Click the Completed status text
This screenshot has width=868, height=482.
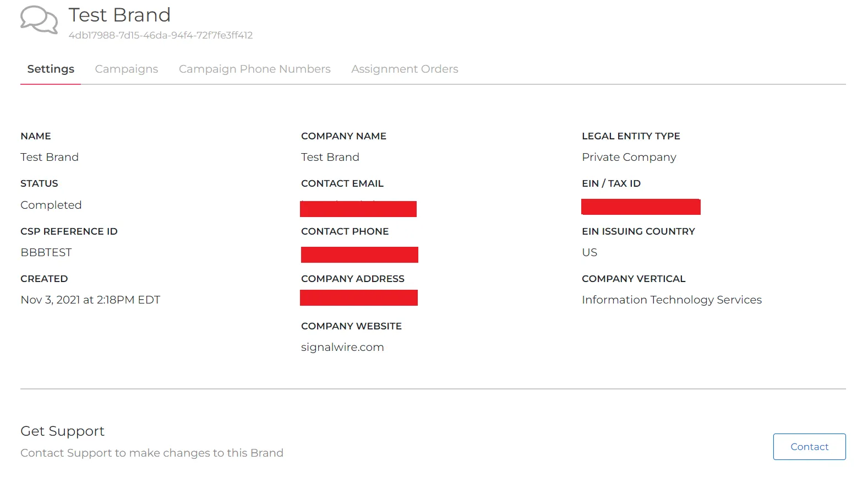51,204
